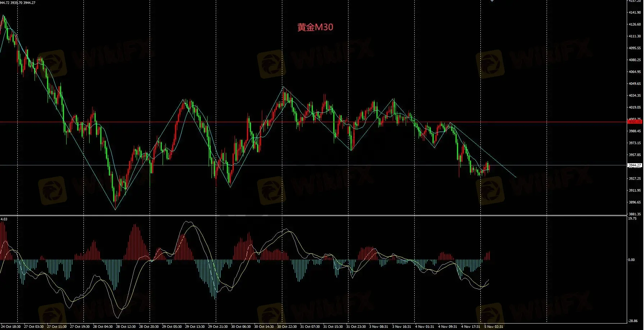Select the 29 Oct 21:30 time label
The image size is (644, 330).
[218, 327]
